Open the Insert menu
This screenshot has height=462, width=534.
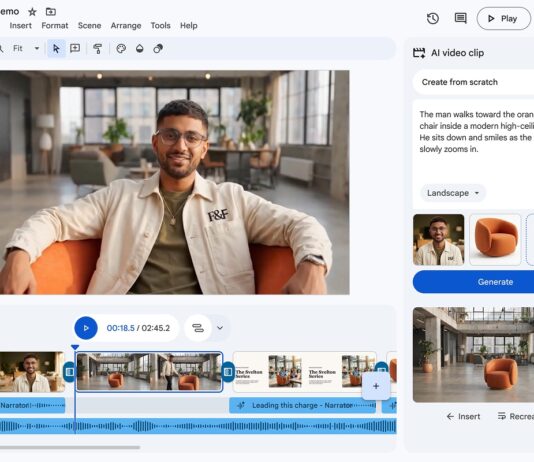pos(20,26)
